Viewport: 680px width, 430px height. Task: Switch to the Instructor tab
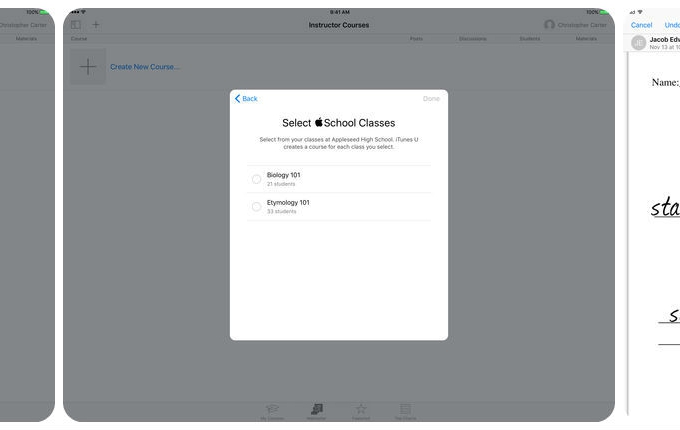317,411
